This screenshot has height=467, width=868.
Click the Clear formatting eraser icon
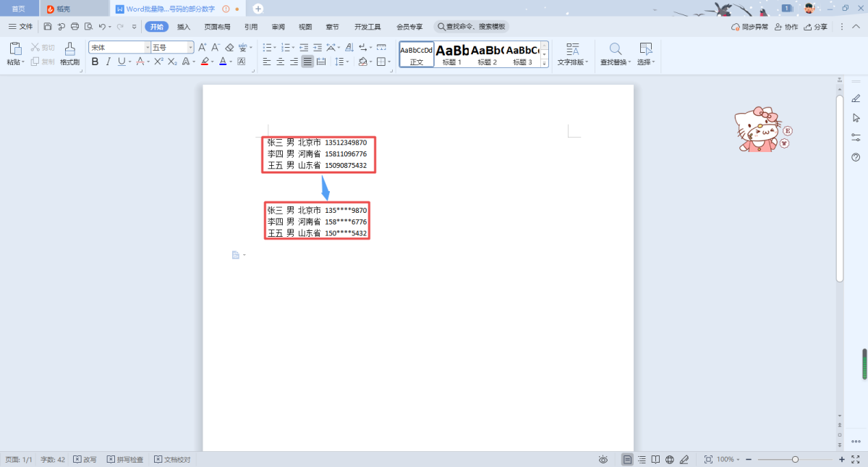[x=229, y=47]
